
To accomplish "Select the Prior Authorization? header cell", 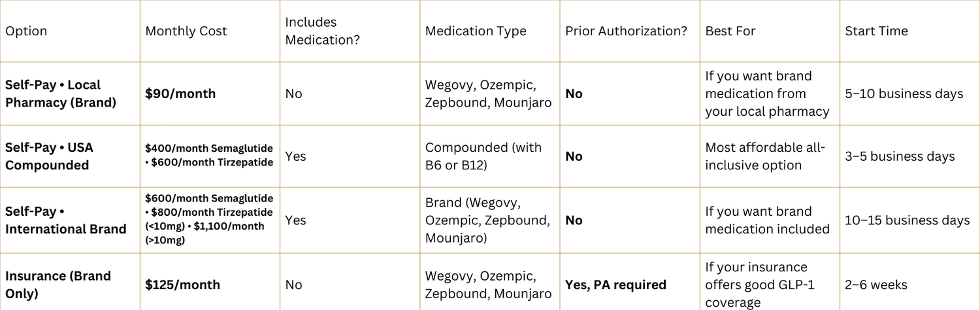I will 626,31.
